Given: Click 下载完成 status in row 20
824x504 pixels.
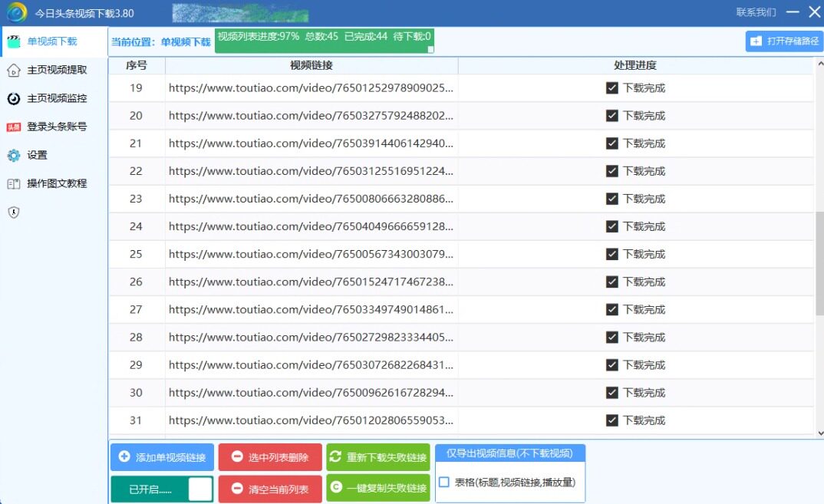Looking at the screenshot, I should pyautogui.click(x=644, y=116).
